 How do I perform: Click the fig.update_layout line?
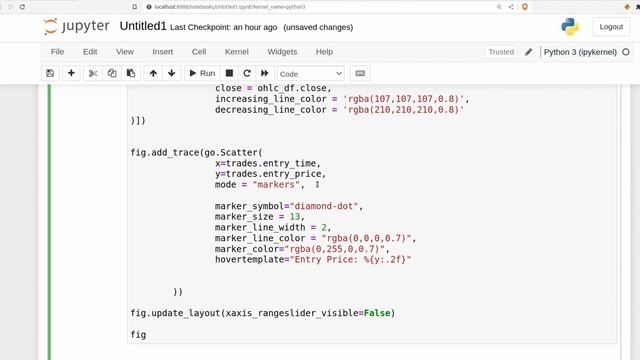tap(262, 313)
